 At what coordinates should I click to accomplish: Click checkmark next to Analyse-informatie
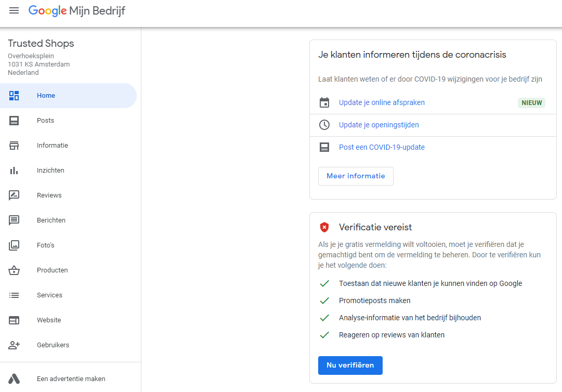[x=324, y=318]
